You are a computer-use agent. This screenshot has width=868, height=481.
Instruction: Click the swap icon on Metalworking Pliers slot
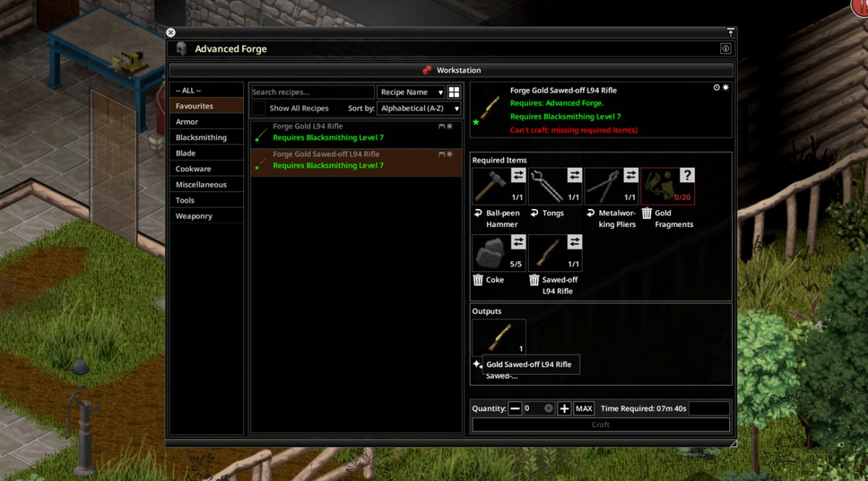click(x=631, y=175)
